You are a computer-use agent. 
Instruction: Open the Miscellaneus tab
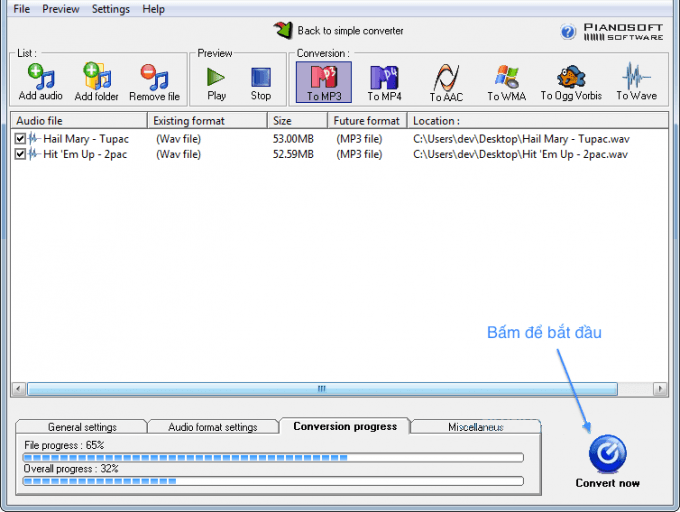pos(476,427)
